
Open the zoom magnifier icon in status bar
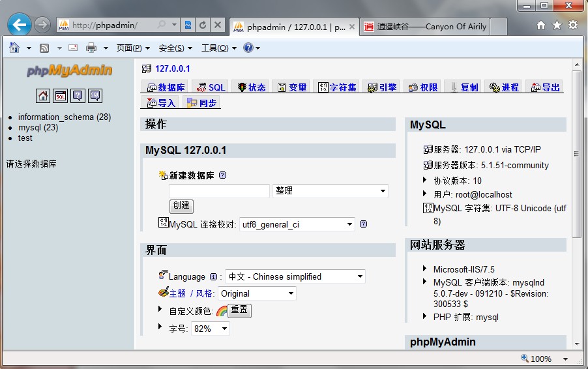click(x=524, y=358)
